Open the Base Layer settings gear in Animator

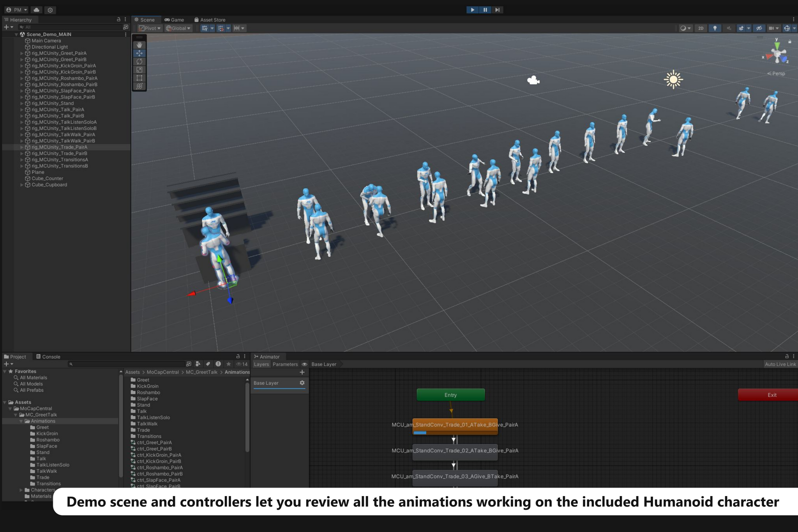[302, 383]
